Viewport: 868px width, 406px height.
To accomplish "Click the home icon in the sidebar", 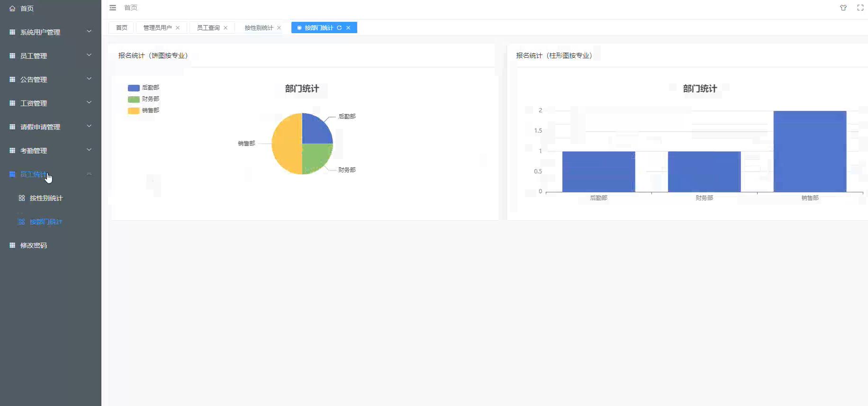I will coord(12,9).
